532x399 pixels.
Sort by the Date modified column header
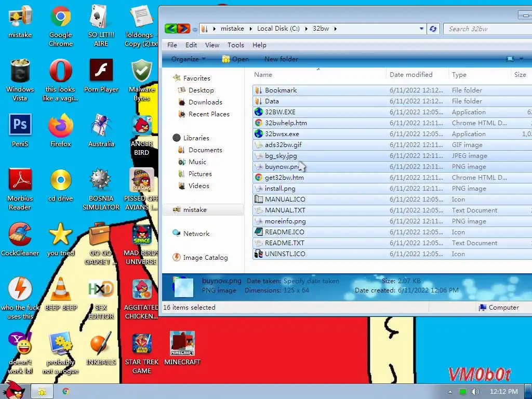click(x=417, y=75)
